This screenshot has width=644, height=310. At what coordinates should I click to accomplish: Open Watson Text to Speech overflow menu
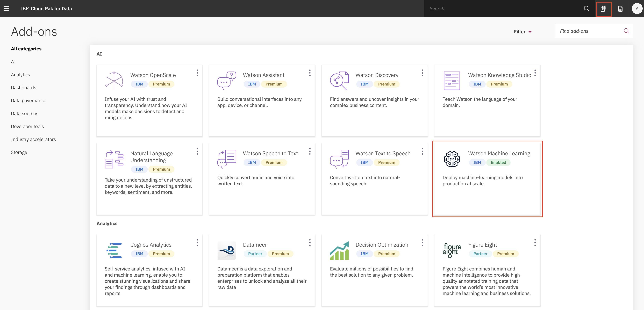pyautogui.click(x=423, y=151)
